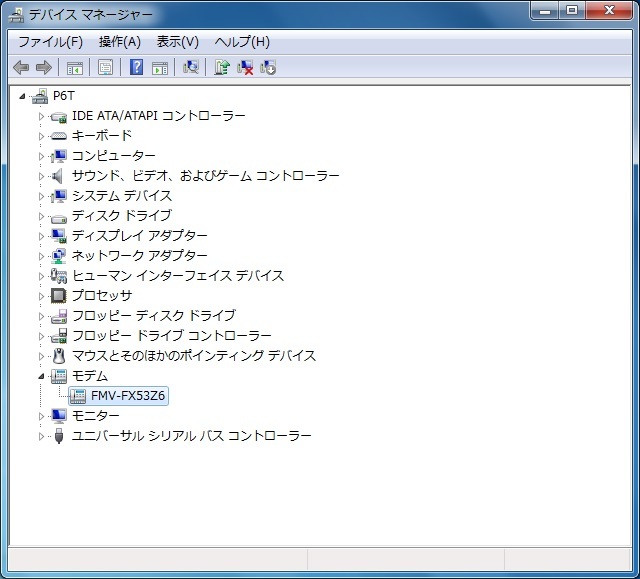
Task: Click the mouse icon for マウスとそのほかのポインティング デバイス
Action: [59, 356]
